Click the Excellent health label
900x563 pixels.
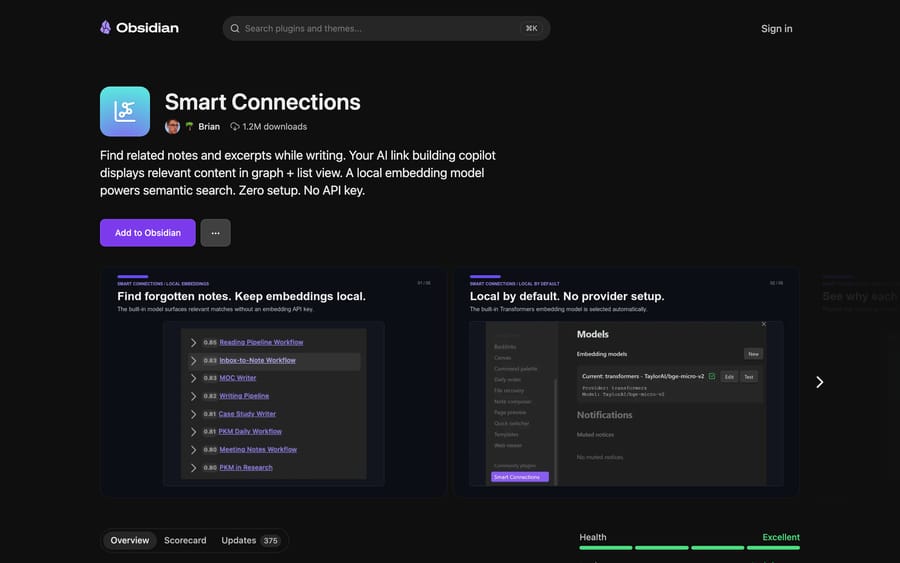pos(781,537)
